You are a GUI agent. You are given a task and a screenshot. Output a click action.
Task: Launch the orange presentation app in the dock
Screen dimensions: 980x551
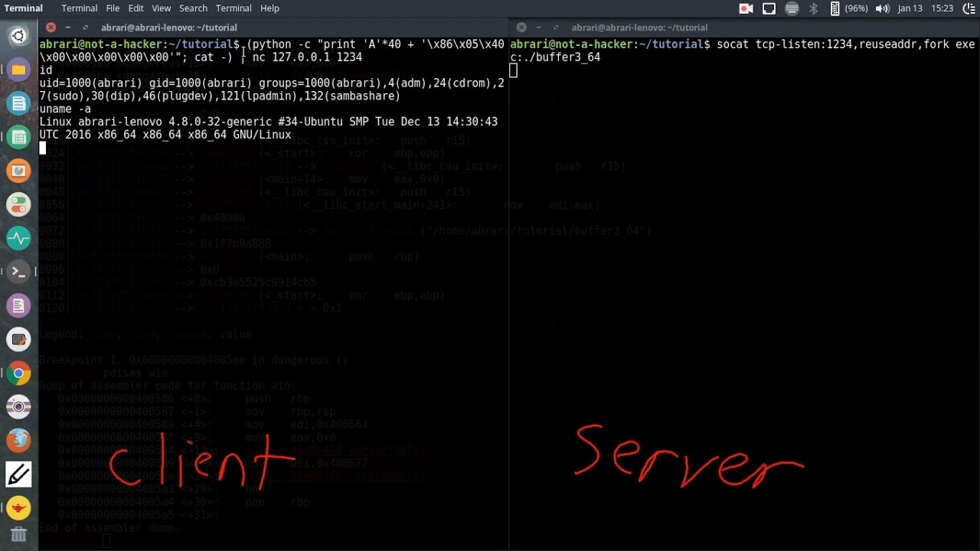point(18,171)
